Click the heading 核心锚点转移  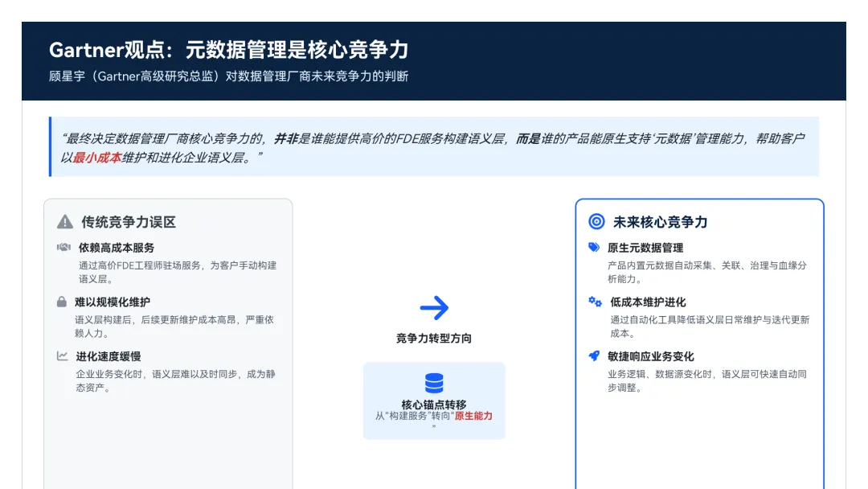coord(434,405)
